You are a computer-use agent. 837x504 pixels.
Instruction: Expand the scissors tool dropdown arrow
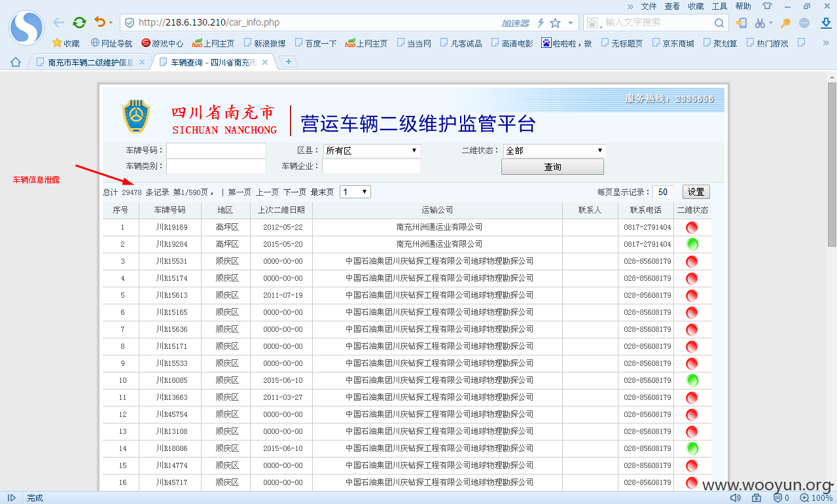770,23
